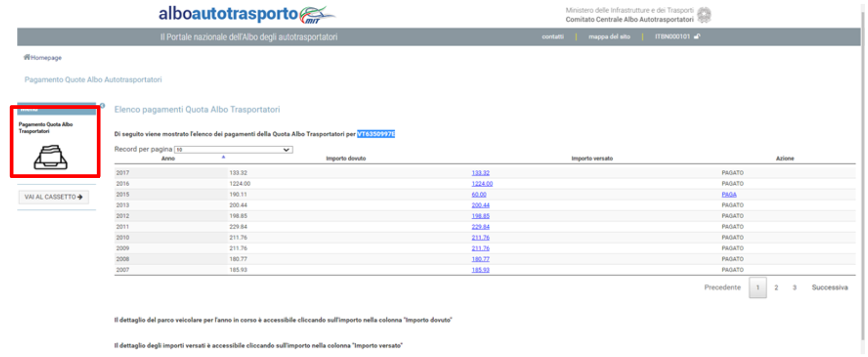
Task: Open the 133.32 paid amount link for 2017
Action: pos(480,173)
